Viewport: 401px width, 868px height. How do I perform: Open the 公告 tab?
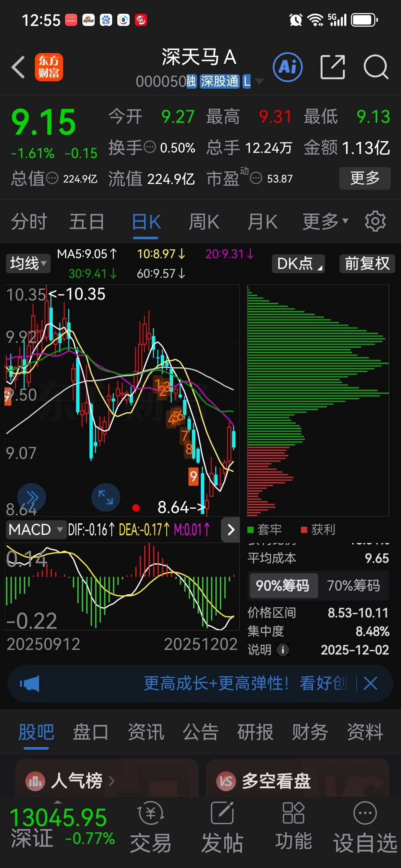pos(200,732)
